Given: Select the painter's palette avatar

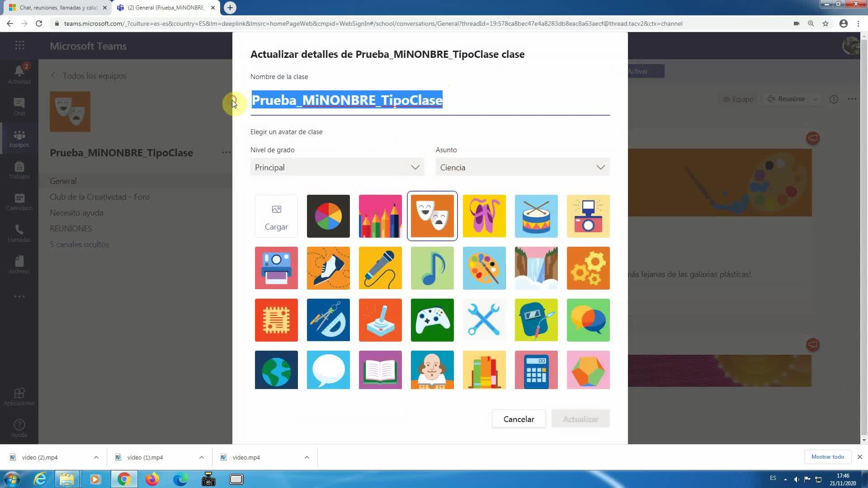Looking at the screenshot, I should [x=484, y=268].
